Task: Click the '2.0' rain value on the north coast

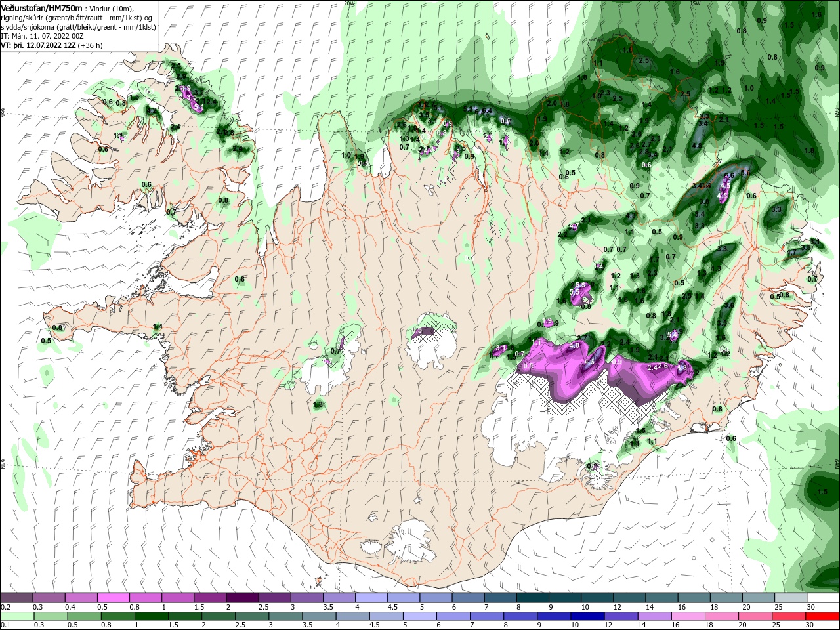Action: pyautogui.click(x=552, y=104)
